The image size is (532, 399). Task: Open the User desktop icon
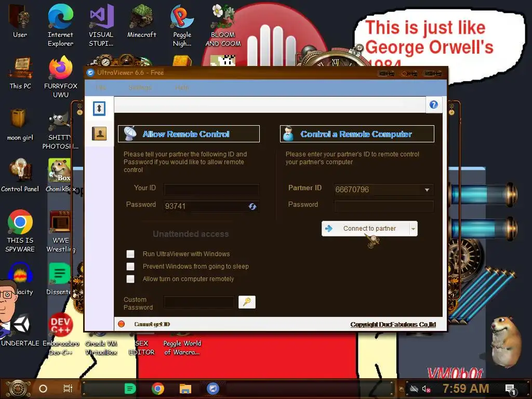click(20, 21)
